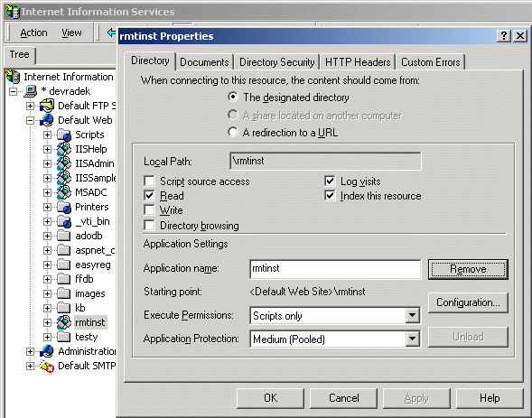Click the 'easyreg' tree label
532x418 pixels.
[93, 265]
